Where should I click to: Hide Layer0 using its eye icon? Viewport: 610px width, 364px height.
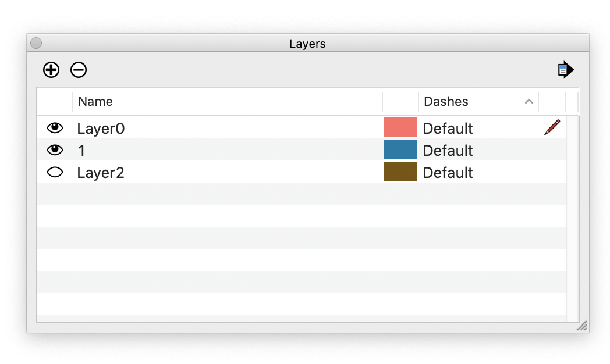click(55, 128)
